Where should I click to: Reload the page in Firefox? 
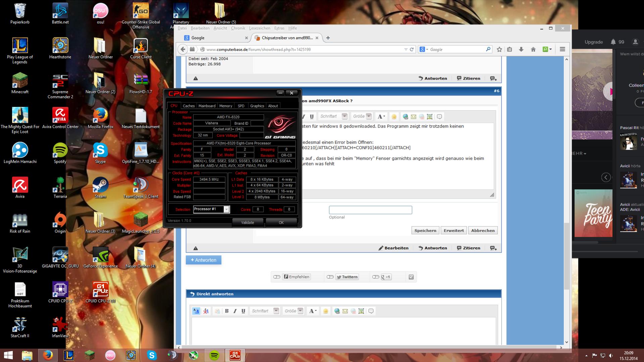click(412, 49)
